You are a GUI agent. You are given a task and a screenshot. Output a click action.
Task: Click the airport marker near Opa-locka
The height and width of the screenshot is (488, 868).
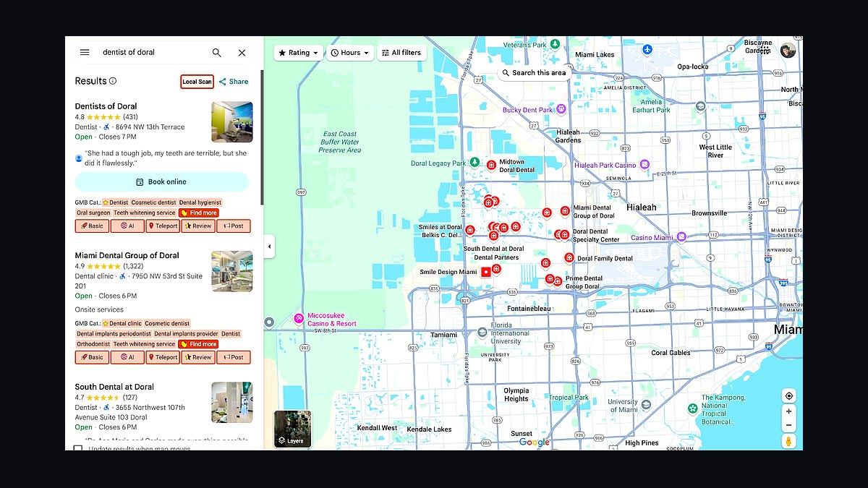[647, 50]
